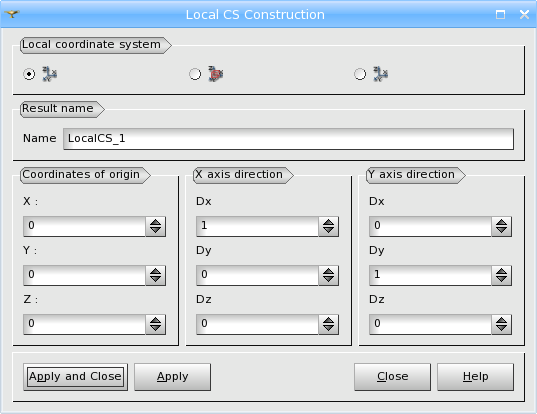Select the third local coordinate system radio button
The image size is (537, 414).
(x=360, y=74)
